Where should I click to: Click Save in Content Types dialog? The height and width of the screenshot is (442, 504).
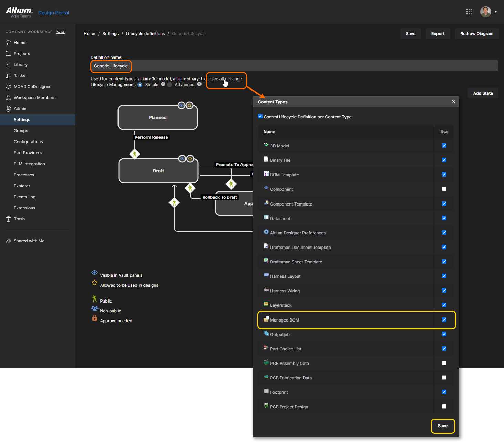[442, 426]
